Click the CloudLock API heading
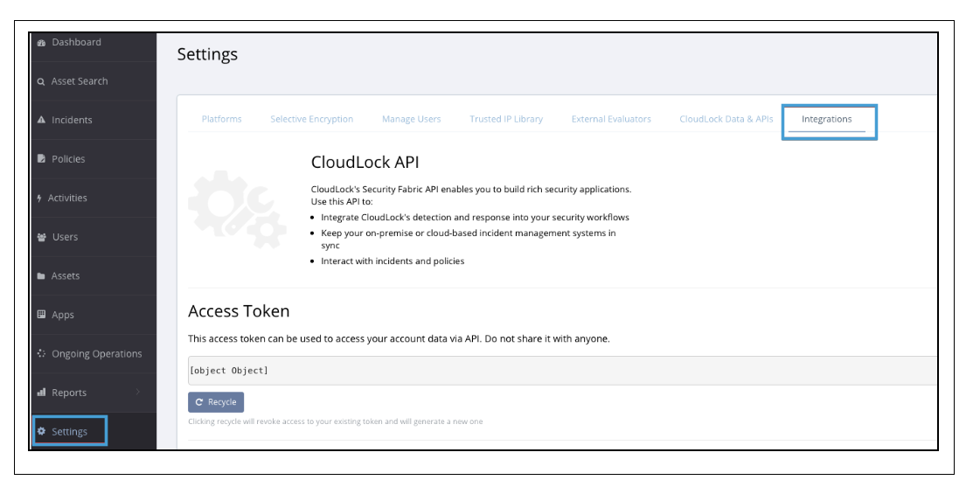This screenshot has width=980, height=494. [365, 162]
